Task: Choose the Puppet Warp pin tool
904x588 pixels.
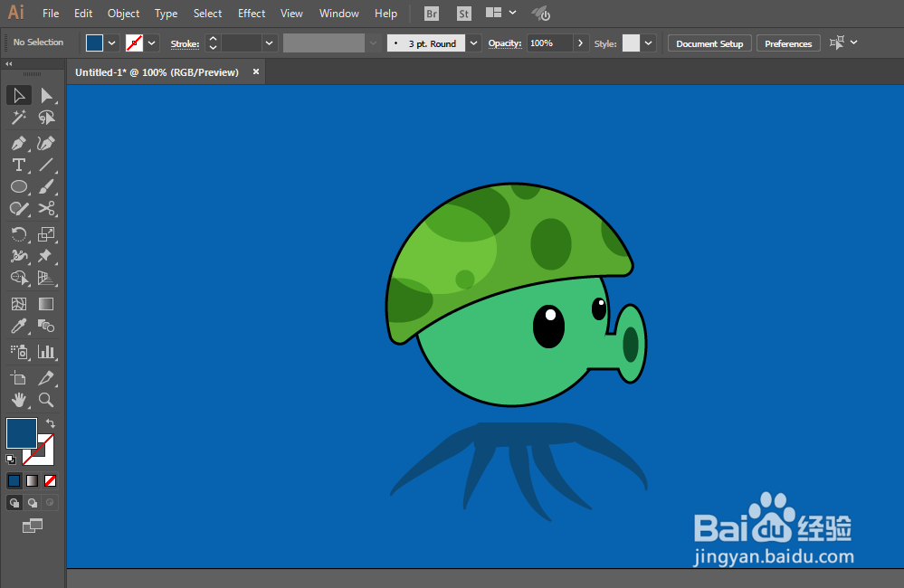Action: pos(46,256)
